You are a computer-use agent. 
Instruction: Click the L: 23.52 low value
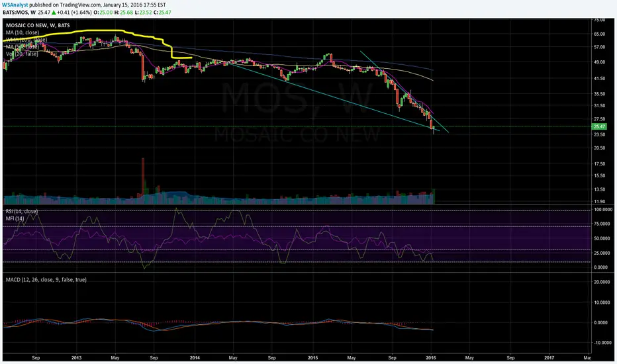[143, 12]
